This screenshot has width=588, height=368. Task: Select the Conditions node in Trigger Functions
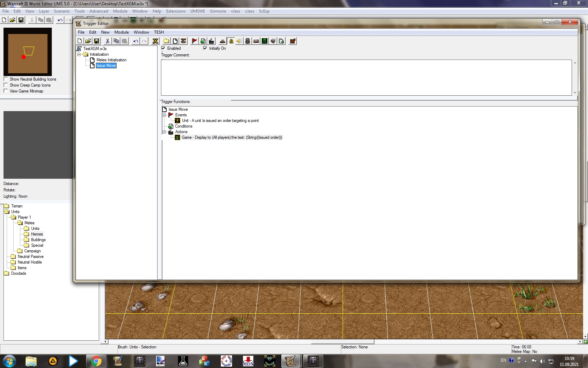point(184,126)
